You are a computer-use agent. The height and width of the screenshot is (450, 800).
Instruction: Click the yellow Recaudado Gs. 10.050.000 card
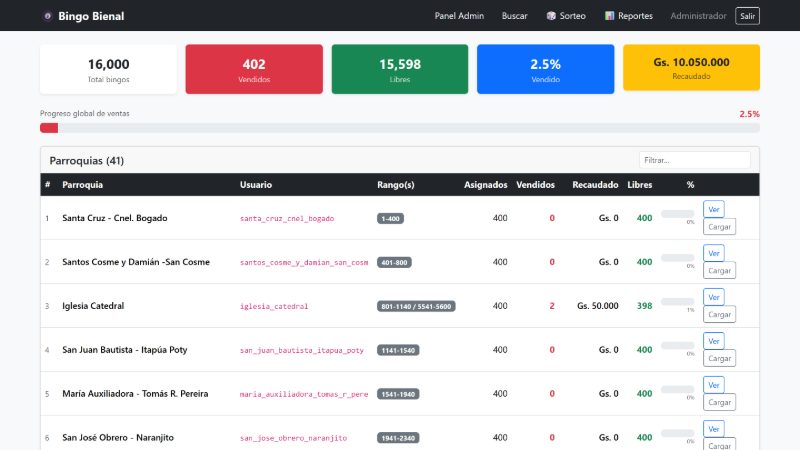coord(691,67)
